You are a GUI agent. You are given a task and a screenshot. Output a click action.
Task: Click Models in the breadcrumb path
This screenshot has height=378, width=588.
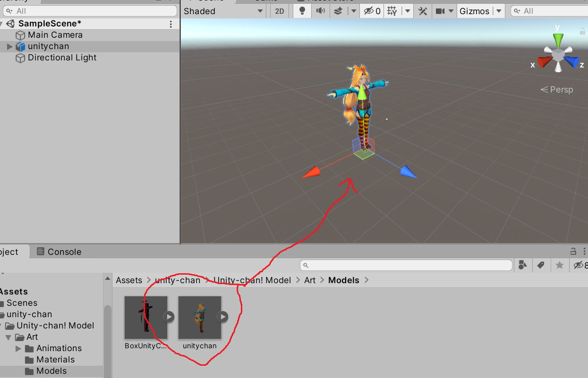344,280
